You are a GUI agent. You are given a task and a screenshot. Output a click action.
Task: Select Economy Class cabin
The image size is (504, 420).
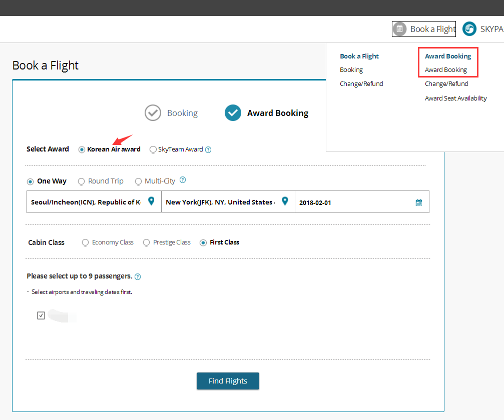coord(85,242)
